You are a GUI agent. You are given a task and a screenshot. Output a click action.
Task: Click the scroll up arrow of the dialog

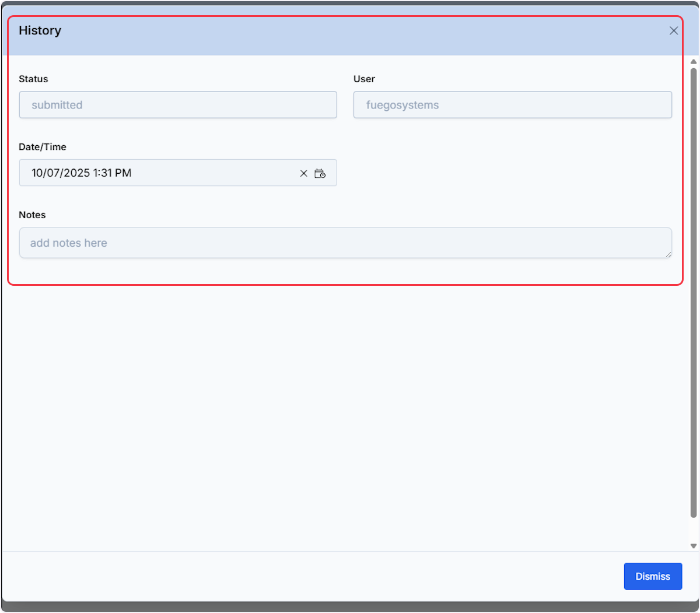pos(694,62)
